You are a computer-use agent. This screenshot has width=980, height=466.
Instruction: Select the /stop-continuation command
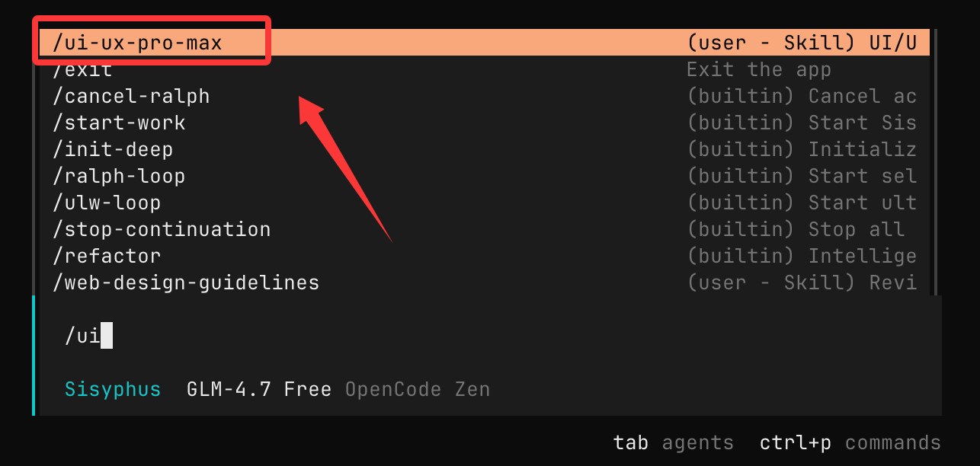162,230
